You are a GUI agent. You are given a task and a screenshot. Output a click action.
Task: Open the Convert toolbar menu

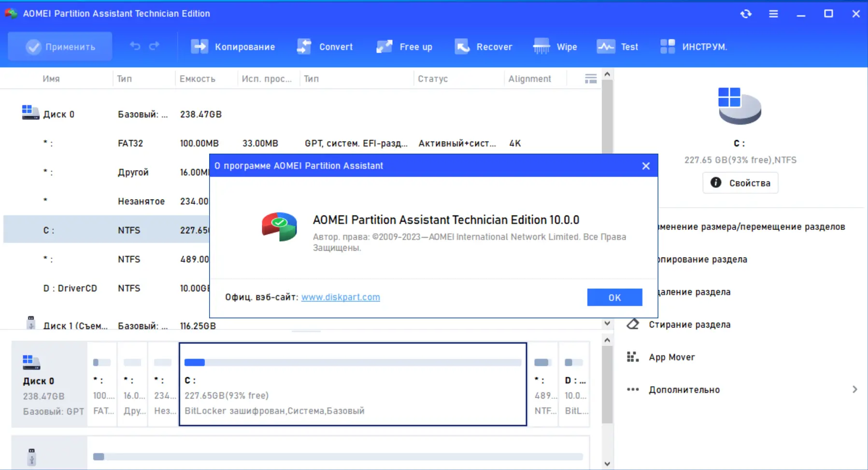click(x=325, y=47)
